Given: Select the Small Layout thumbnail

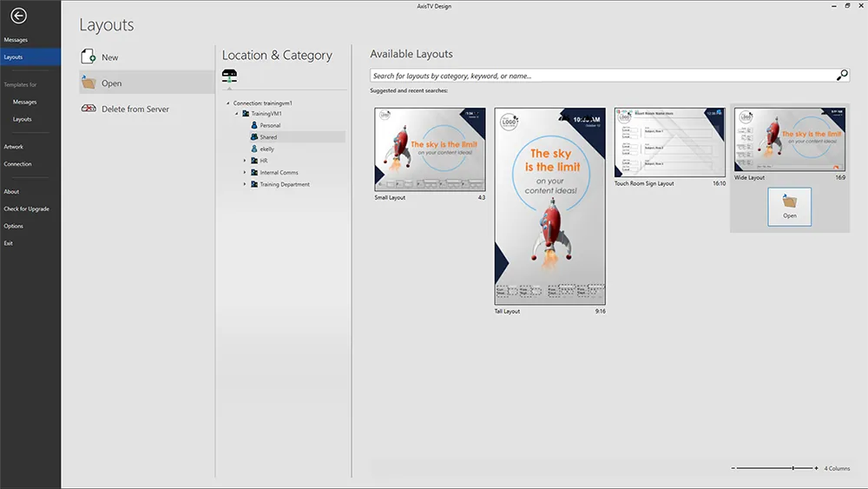Looking at the screenshot, I should pyautogui.click(x=430, y=149).
